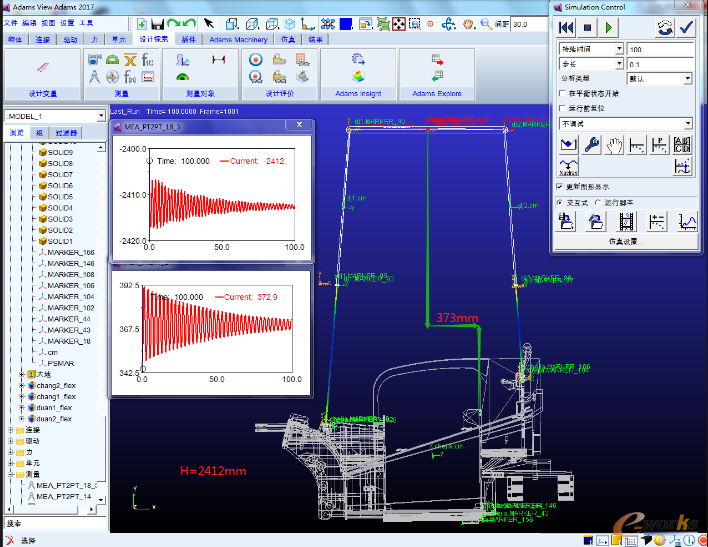Screen dimensions: 708x547
Task: Expand the duan1_flex tree node
Action: click(x=22, y=407)
